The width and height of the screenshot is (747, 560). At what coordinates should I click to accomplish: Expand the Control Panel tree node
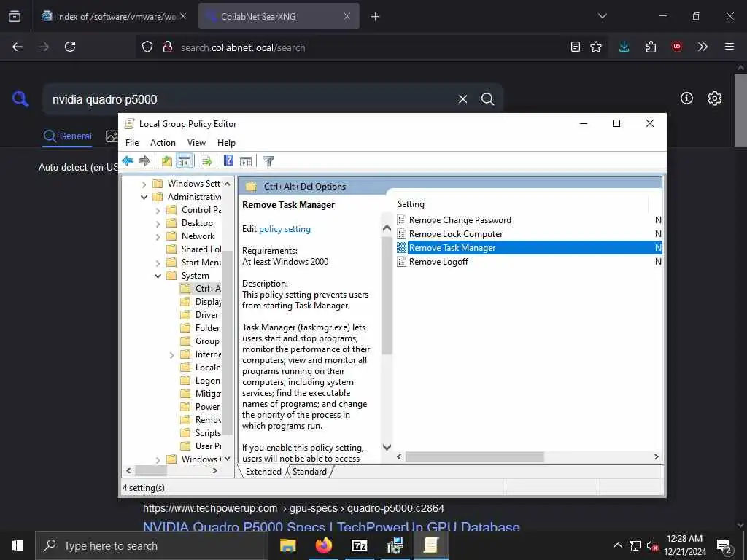click(158, 210)
